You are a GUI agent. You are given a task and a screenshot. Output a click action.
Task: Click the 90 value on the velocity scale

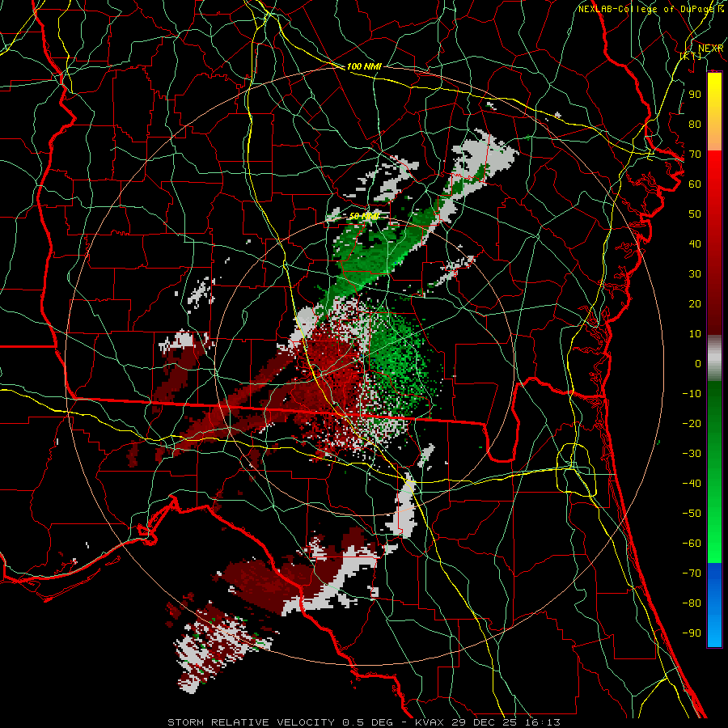(x=695, y=95)
